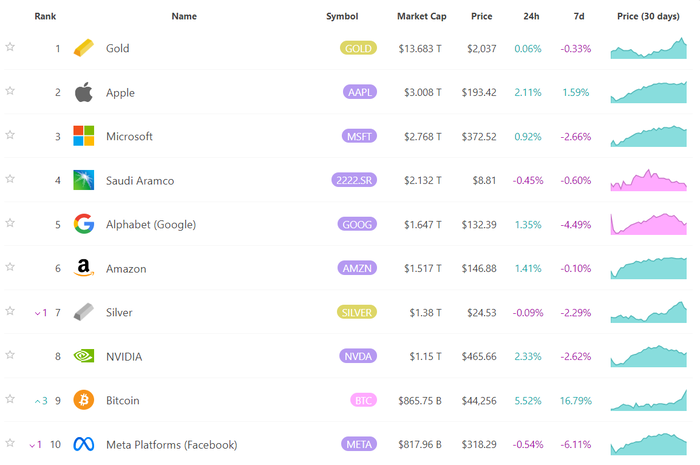Viewport: 700px width, 465px height.
Task: Open the Alphabet (Google) link
Action: coord(151,224)
